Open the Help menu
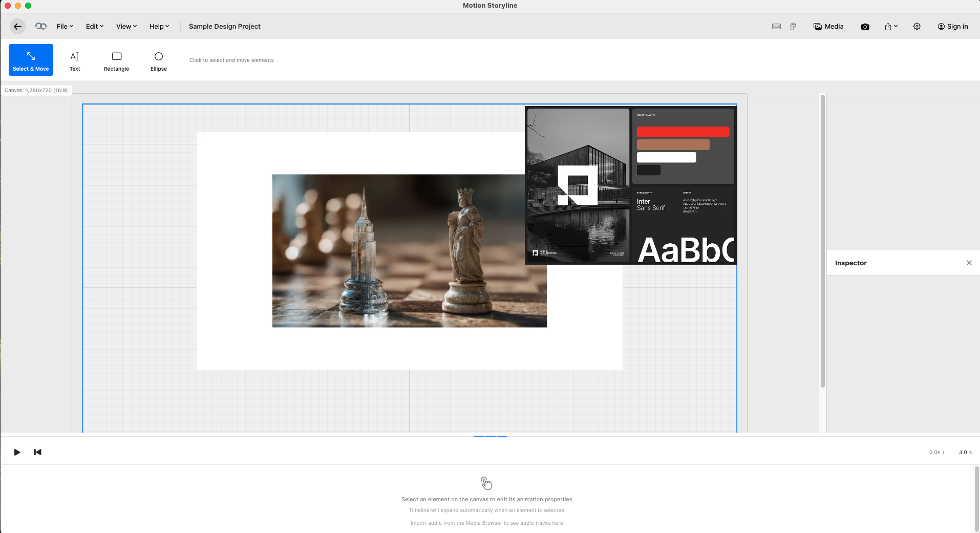Screen dimensions: 980x533 (x=159, y=27)
